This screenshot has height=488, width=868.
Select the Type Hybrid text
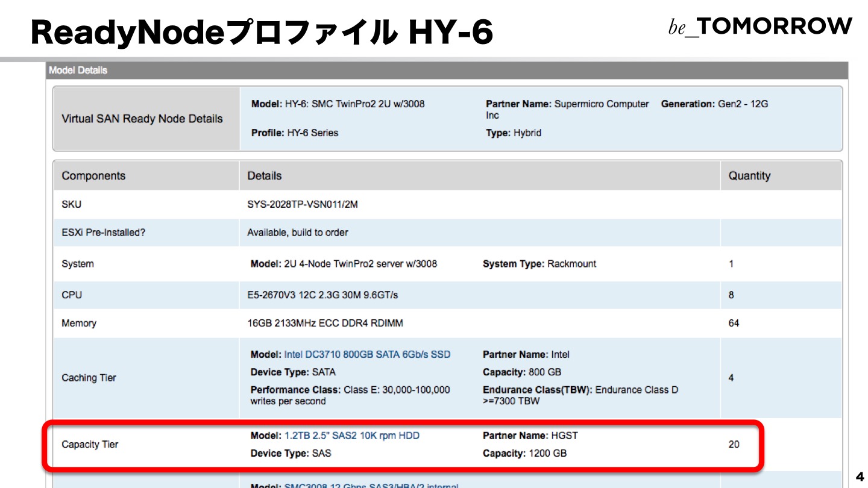[x=514, y=133]
